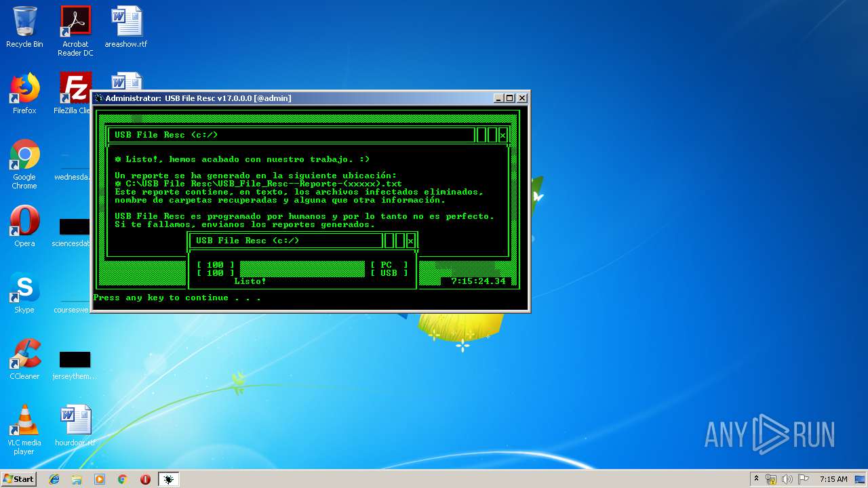Minimize the USB File Resc window
This screenshot has width=868, height=488.
click(499, 98)
